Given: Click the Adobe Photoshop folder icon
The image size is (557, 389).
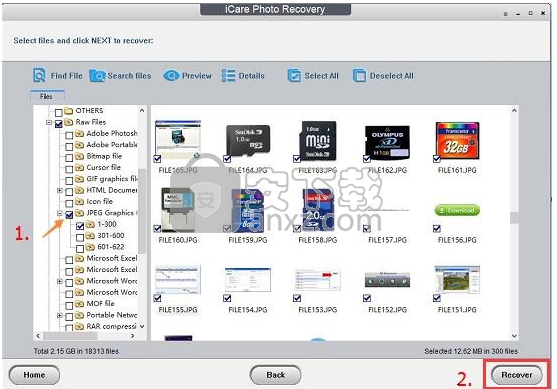Looking at the screenshot, I should point(80,134).
